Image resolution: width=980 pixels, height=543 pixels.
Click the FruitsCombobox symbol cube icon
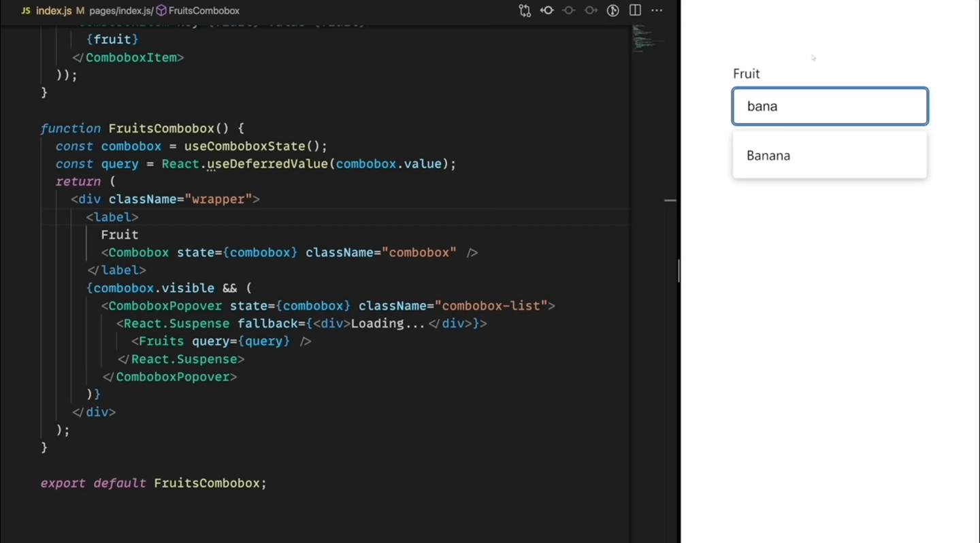[x=161, y=10]
